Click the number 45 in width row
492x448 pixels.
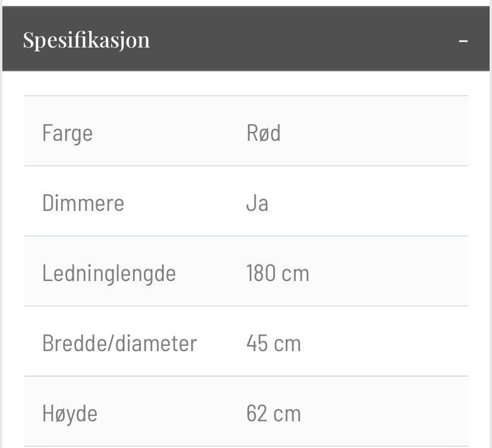click(x=257, y=343)
